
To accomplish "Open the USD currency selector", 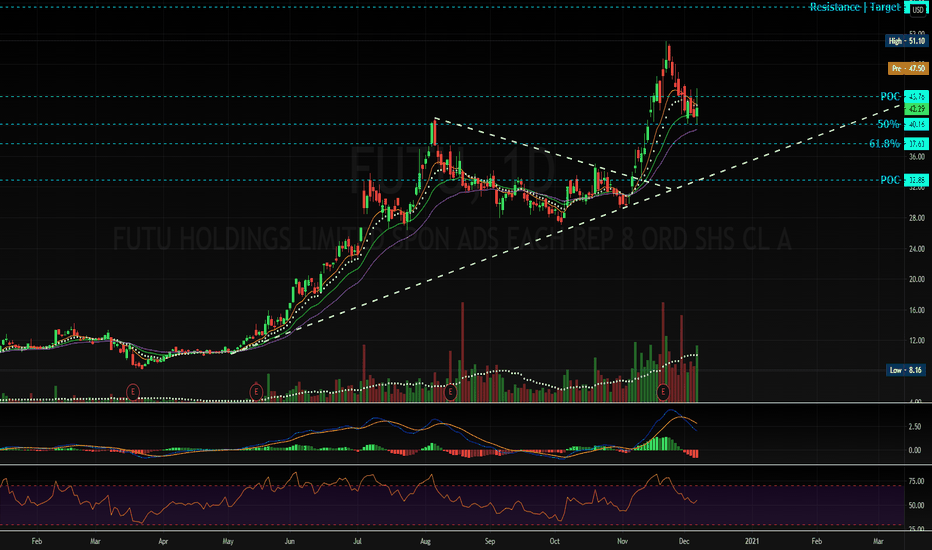I will (918, 10).
